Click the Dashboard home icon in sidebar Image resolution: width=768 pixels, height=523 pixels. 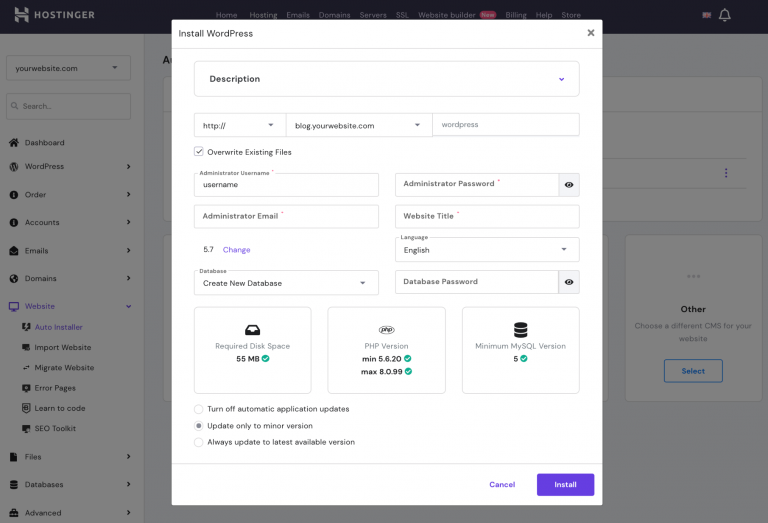click(14, 143)
